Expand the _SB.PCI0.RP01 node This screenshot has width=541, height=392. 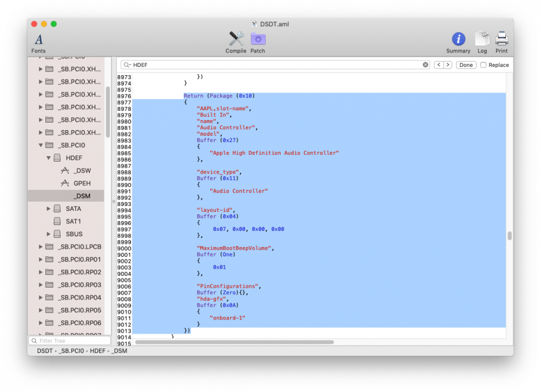click(41, 260)
